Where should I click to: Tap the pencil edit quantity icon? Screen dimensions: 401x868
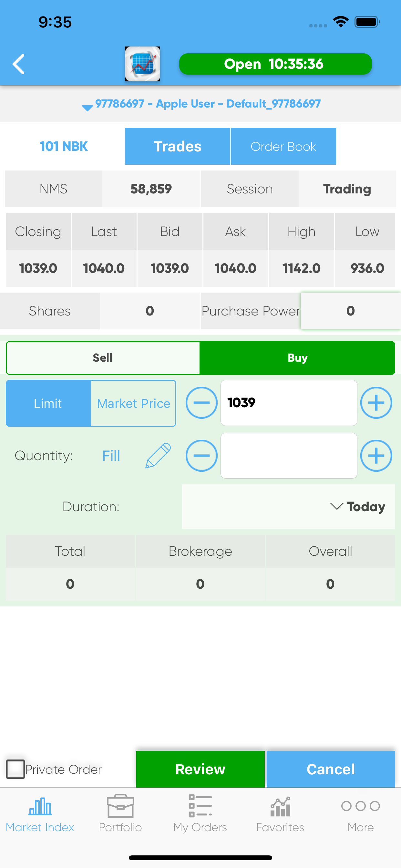point(158,456)
